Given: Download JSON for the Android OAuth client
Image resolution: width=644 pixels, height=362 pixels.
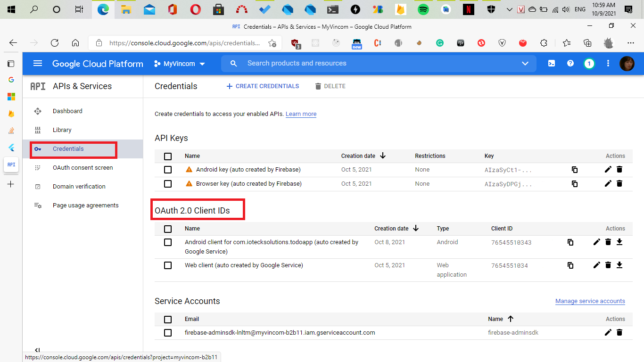Looking at the screenshot, I should click(x=619, y=242).
